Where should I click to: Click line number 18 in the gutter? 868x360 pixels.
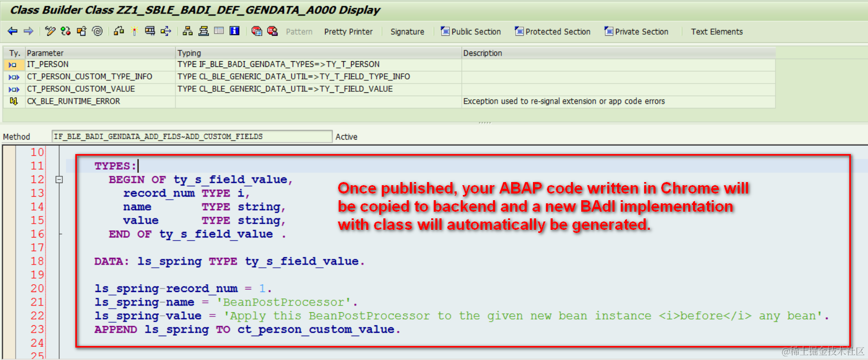(x=37, y=261)
